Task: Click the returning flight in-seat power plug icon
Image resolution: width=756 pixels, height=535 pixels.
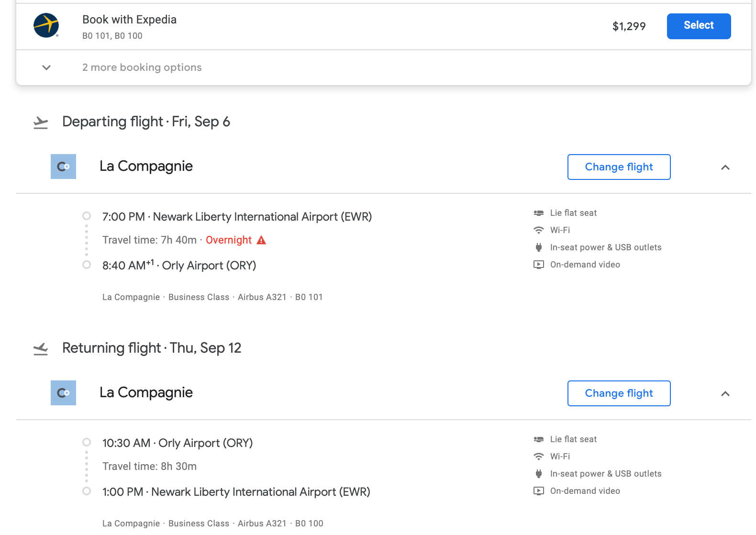Action: 539,474
